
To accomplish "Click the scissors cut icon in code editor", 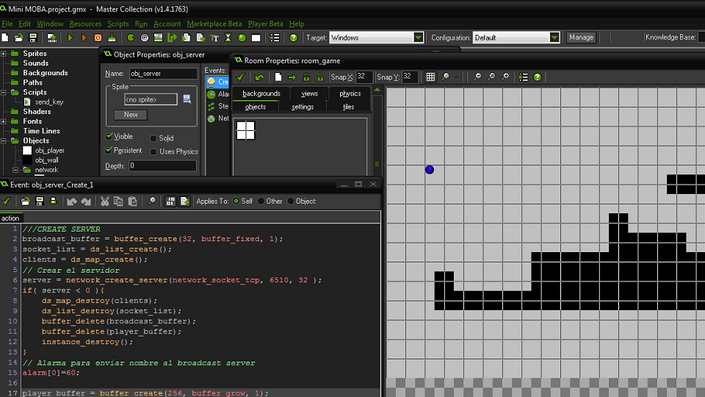I will (x=105, y=201).
